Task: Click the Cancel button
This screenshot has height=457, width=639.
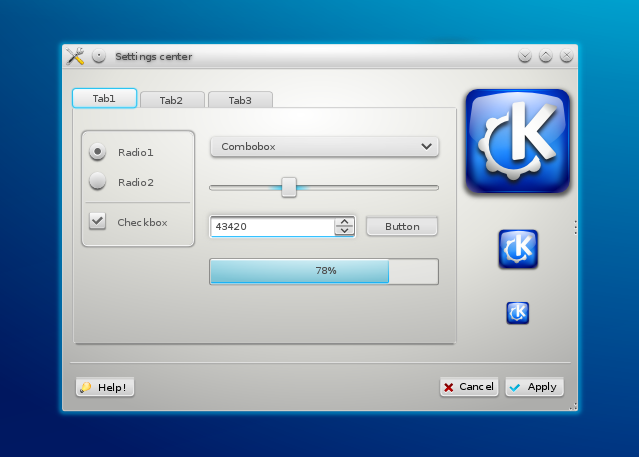Action: (469, 386)
